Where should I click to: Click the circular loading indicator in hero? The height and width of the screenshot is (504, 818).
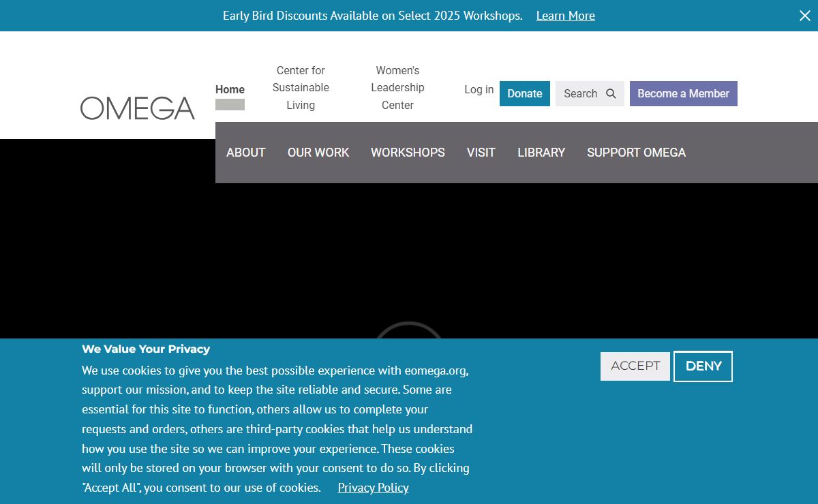tap(409, 330)
